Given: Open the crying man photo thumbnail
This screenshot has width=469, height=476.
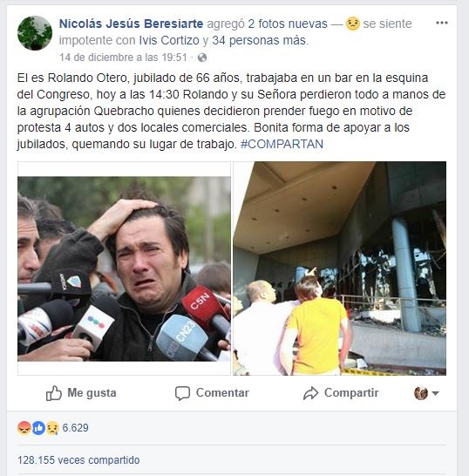Looking at the screenshot, I should tap(124, 269).
